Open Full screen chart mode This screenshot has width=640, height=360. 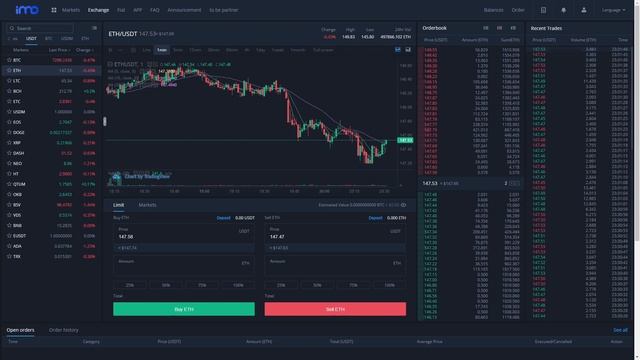[x=323, y=50]
